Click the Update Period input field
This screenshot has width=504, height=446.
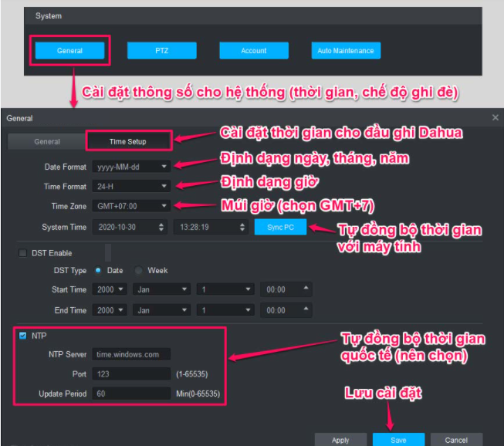point(130,394)
